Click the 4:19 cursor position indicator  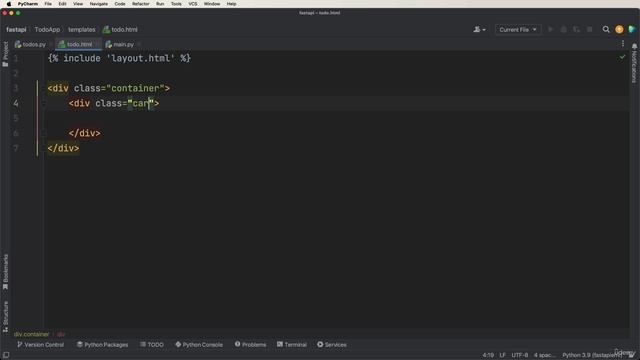tap(488, 355)
